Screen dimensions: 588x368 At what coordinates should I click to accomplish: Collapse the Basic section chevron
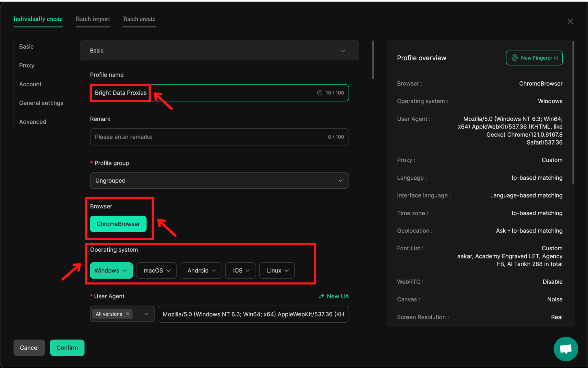(343, 51)
